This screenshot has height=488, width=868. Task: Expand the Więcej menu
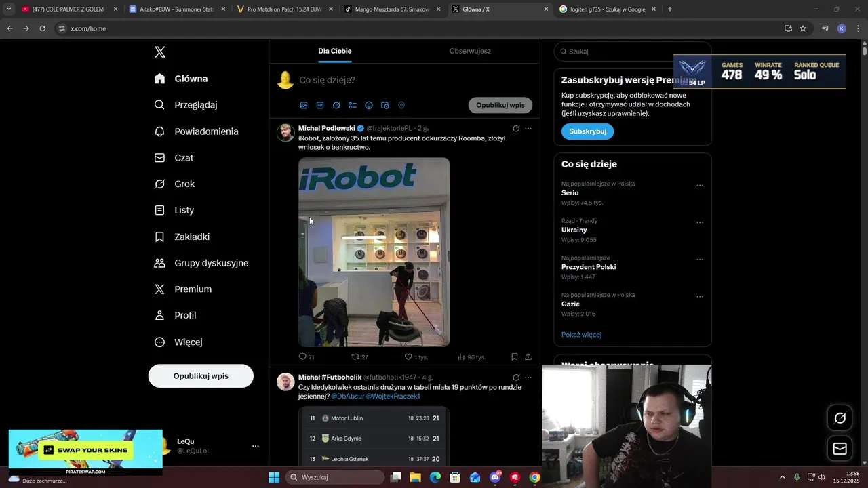point(178,342)
